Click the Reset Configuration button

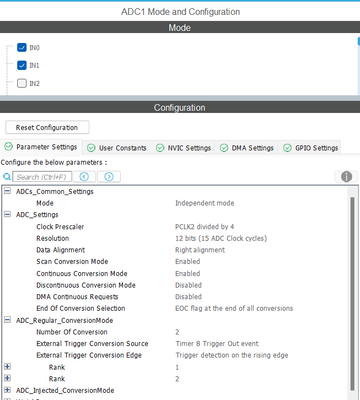pyautogui.click(x=47, y=127)
